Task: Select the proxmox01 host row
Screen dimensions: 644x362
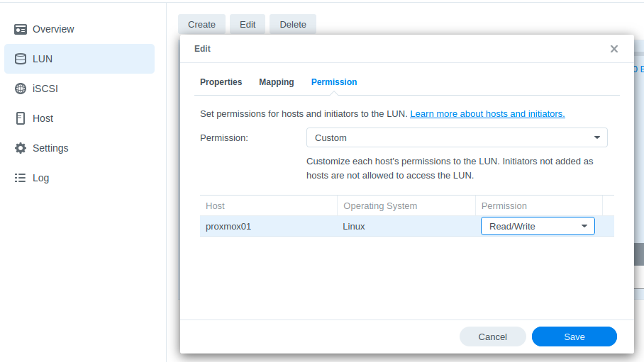Action: (270, 227)
